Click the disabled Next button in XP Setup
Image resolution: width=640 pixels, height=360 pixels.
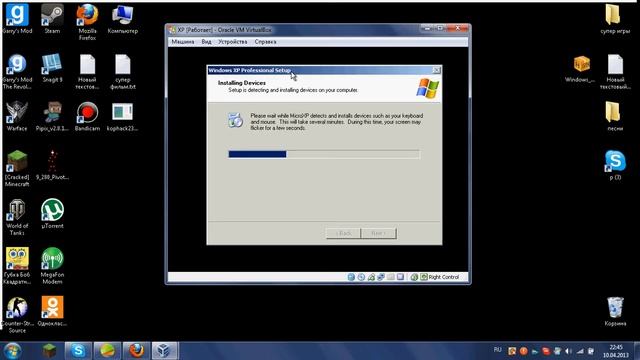tap(379, 233)
